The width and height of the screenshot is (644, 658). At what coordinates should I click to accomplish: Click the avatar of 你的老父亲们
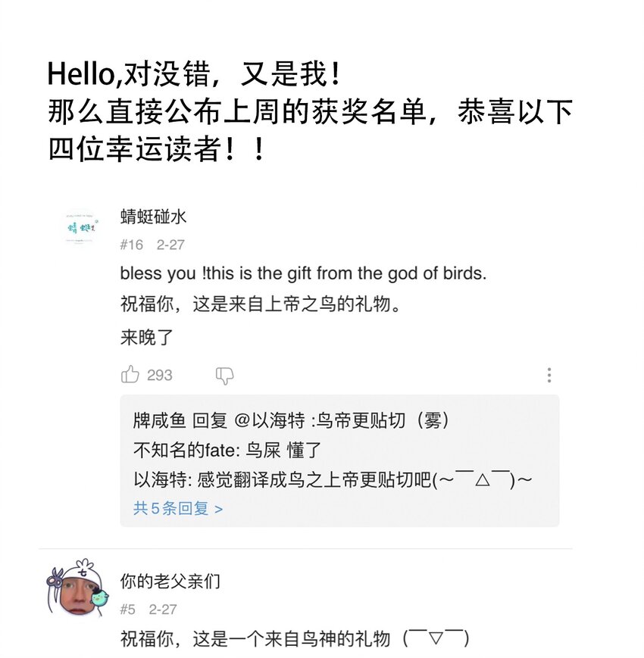(x=77, y=590)
